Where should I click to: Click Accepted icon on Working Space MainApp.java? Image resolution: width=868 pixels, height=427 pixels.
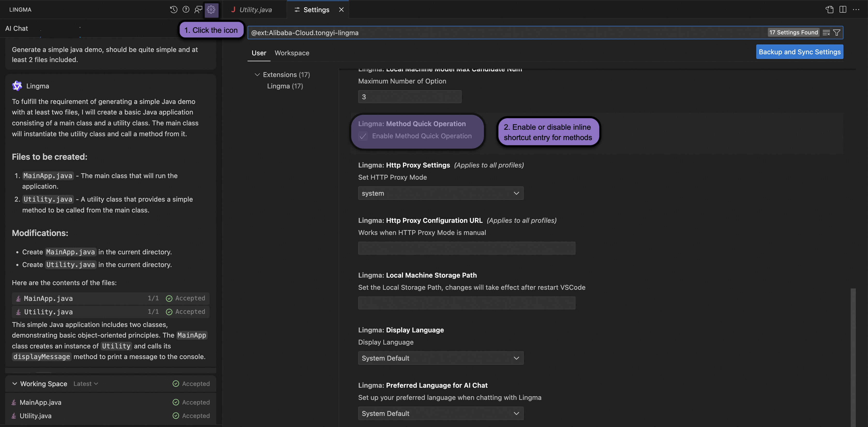(x=176, y=402)
